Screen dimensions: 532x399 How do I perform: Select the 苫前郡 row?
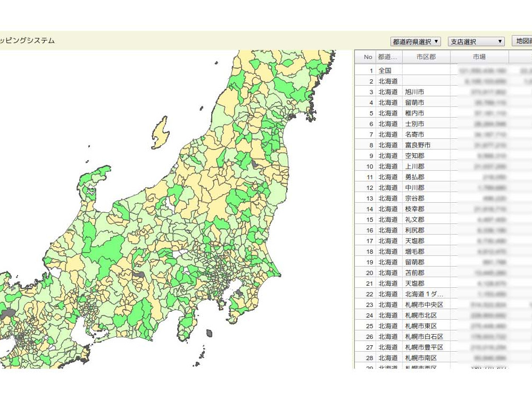[x=443, y=273]
